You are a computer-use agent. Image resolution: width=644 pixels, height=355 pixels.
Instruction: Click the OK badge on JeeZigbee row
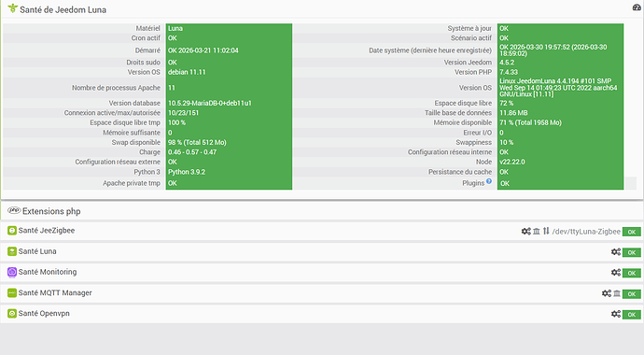click(632, 232)
